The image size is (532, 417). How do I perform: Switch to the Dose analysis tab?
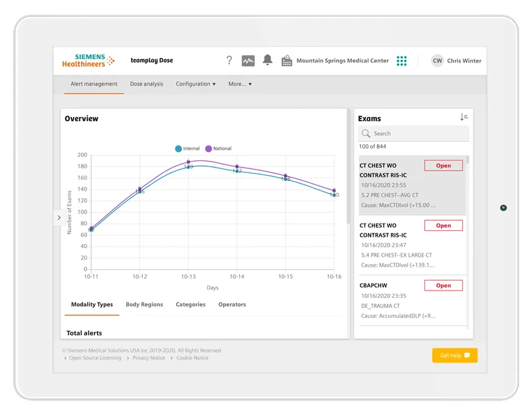(146, 84)
